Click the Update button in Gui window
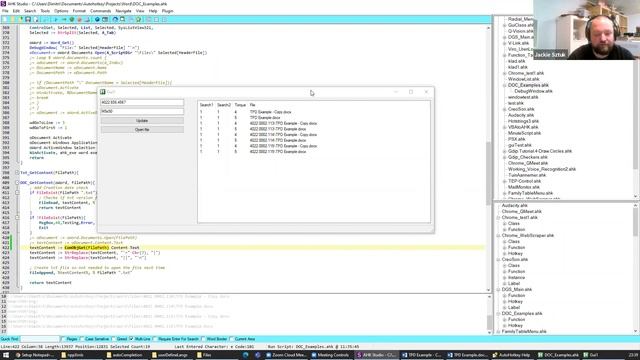 142,121
